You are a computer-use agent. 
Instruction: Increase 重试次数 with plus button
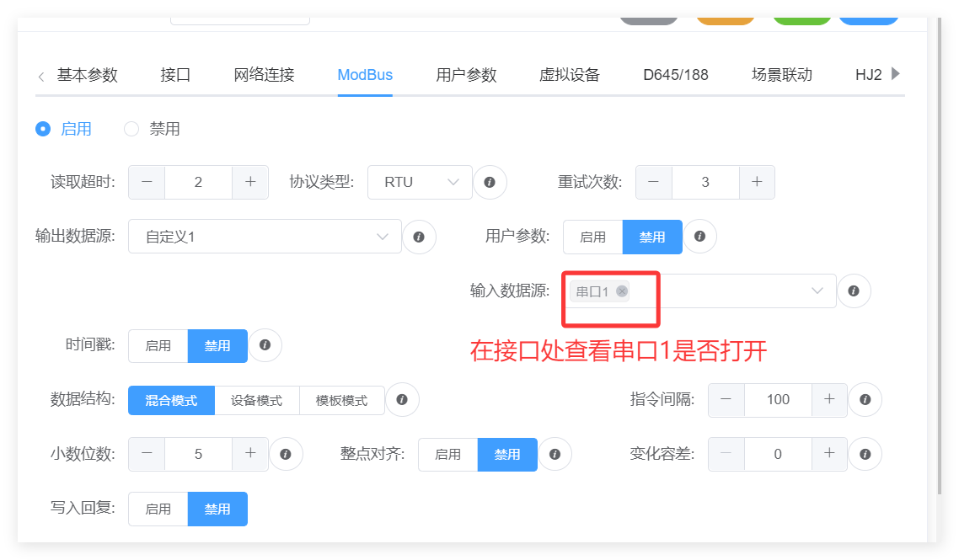click(757, 182)
